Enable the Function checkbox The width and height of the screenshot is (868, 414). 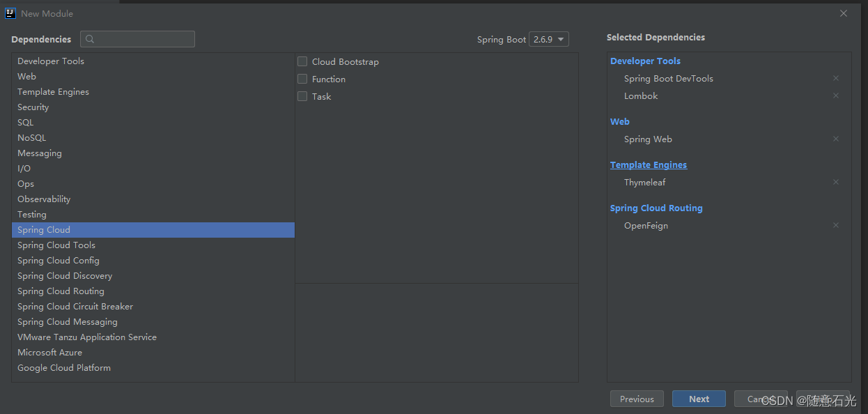click(302, 79)
